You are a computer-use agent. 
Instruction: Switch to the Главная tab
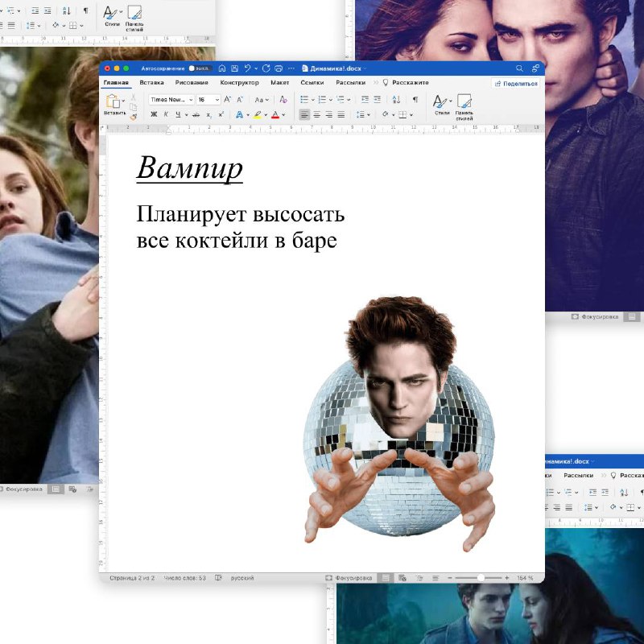coord(116,83)
